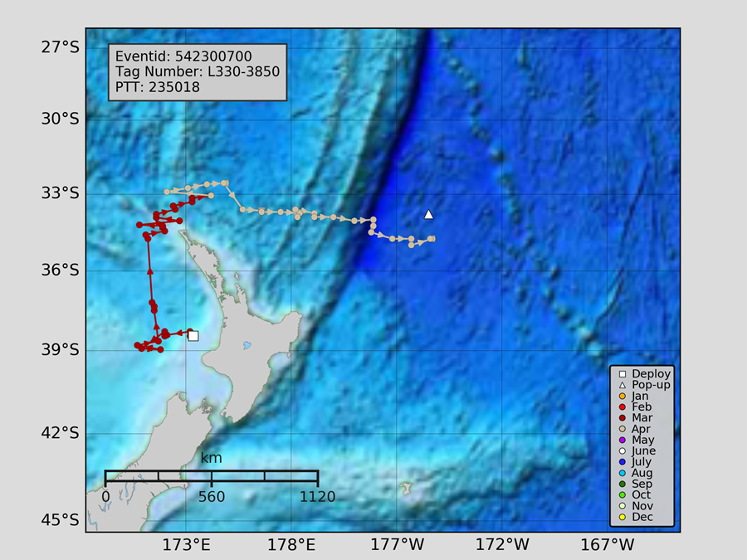747x560 pixels.
Task: Click the 560 label on the scale bar
Action: click(212, 497)
